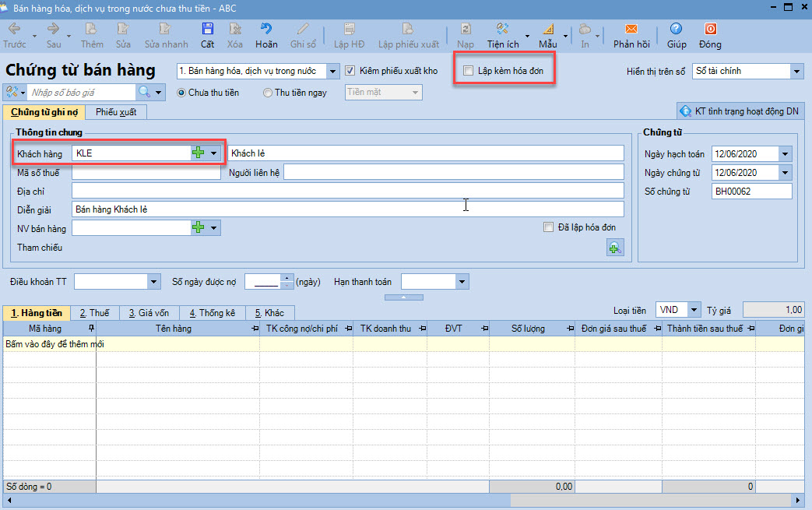Open Ngày chứng từ date picker
The height and width of the screenshot is (510, 812).
(x=785, y=172)
